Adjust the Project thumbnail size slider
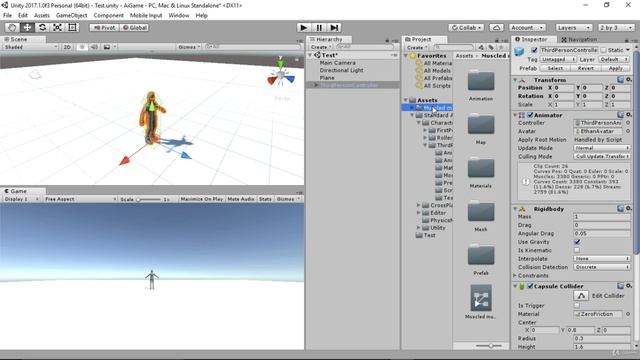The height and width of the screenshot is (360, 640). (x=490, y=346)
